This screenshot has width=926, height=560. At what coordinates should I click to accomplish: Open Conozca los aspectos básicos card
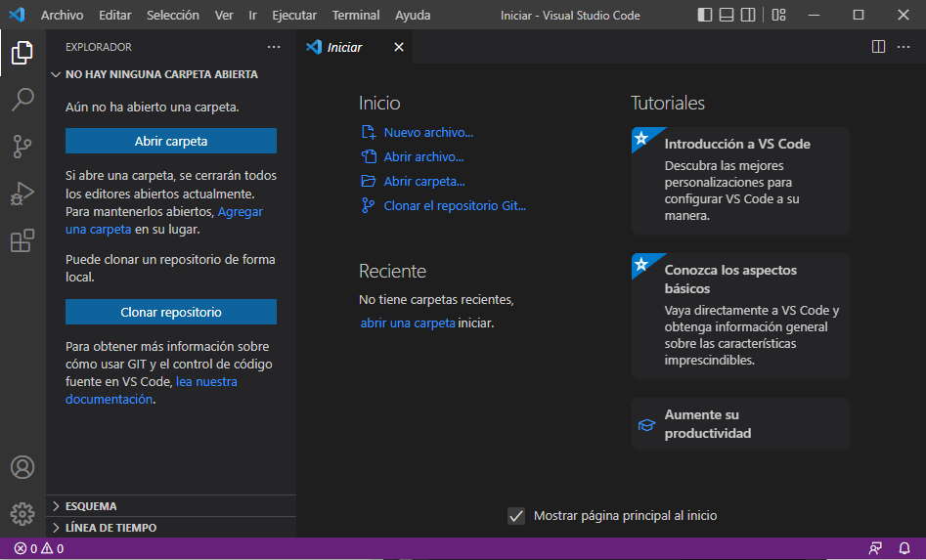(x=740, y=316)
